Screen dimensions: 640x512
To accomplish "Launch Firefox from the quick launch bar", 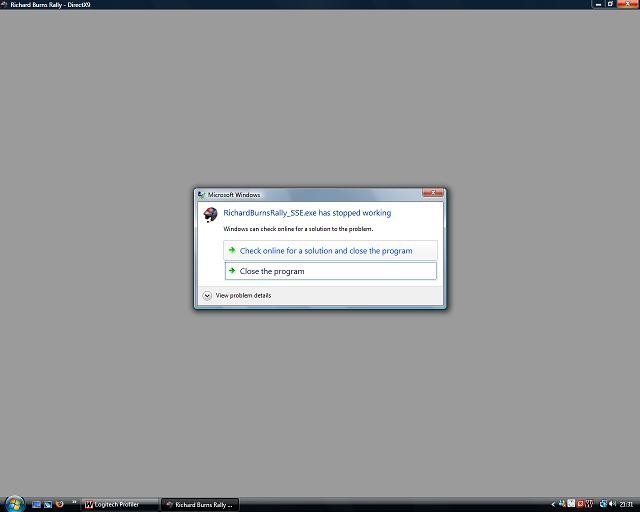I will point(60,504).
